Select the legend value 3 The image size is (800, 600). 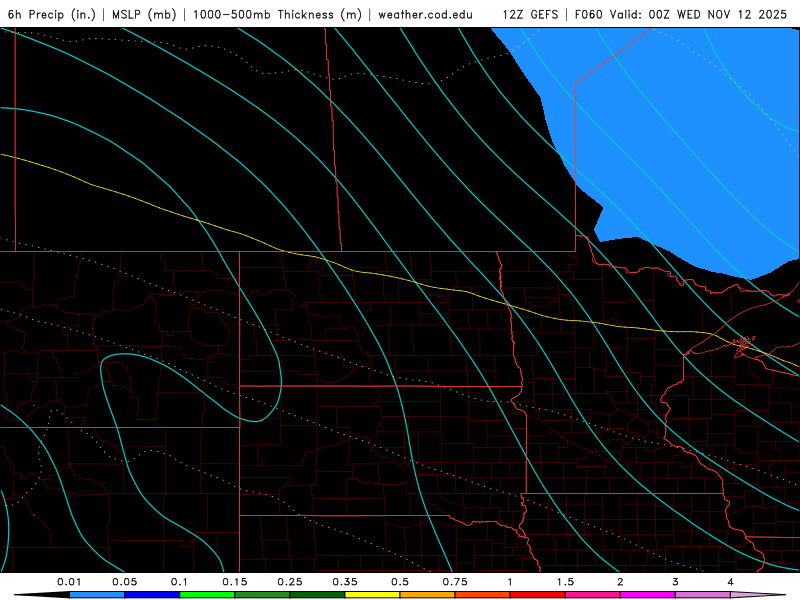click(675, 582)
